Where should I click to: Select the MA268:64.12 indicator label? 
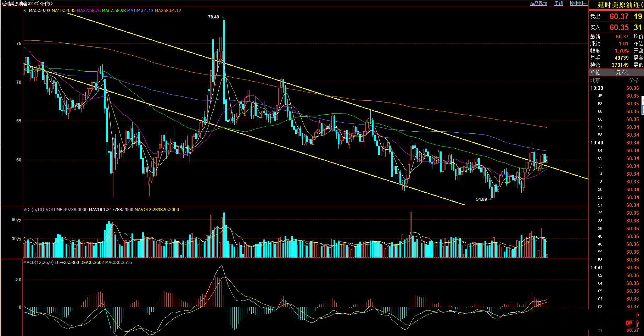[x=168, y=11]
